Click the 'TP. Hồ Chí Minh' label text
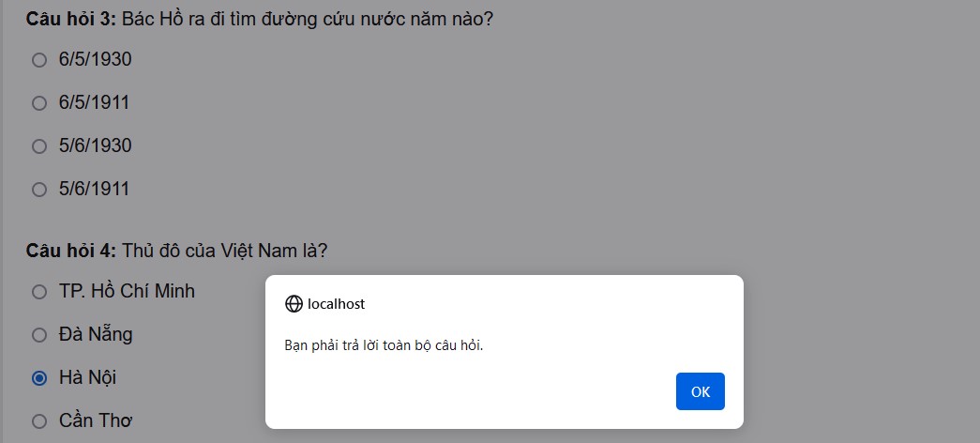The image size is (980, 443). [x=127, y=291]
